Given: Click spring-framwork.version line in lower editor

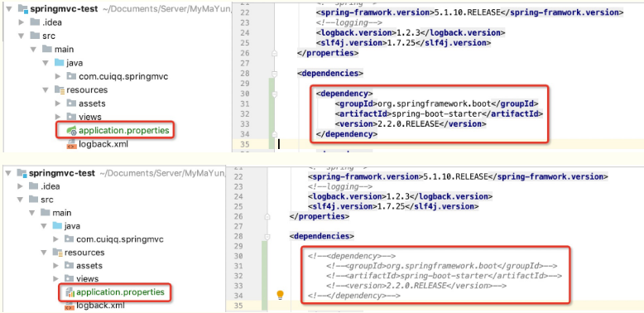Looking at the screenshot, I should click(458, 176).
